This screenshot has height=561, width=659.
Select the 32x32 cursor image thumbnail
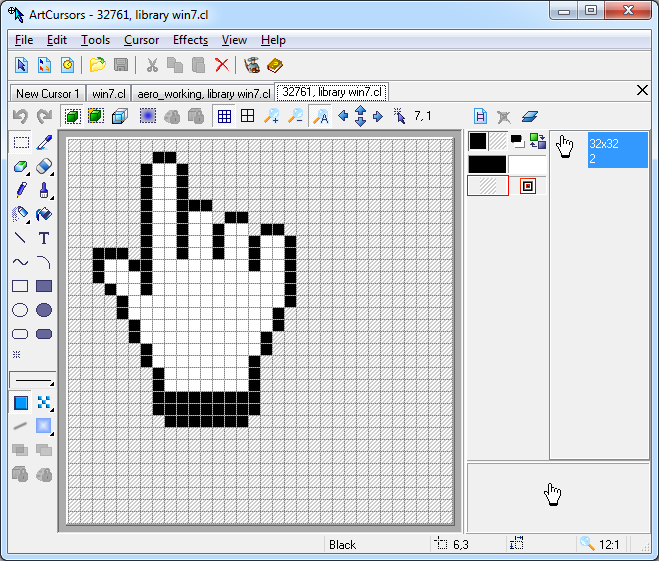[x=600, y=152]
